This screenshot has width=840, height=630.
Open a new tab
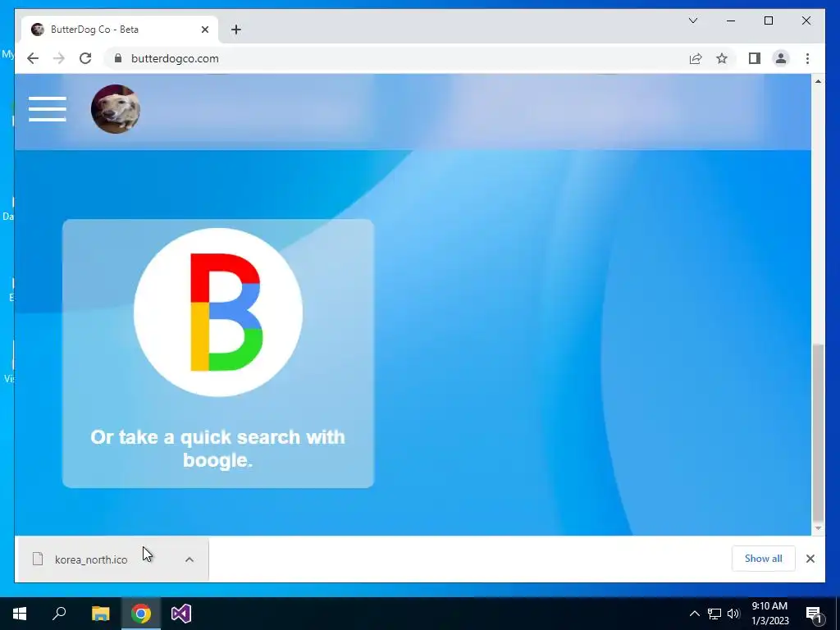pos(236,30)
